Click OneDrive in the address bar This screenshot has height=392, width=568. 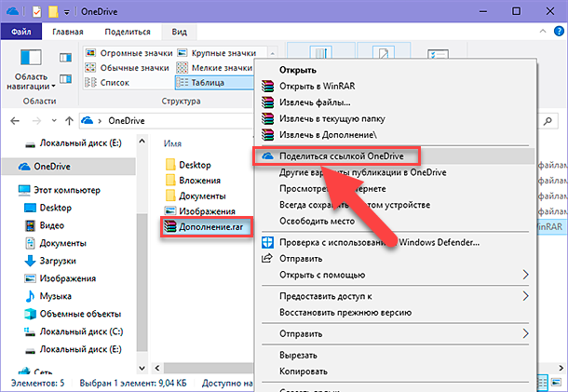127,121
